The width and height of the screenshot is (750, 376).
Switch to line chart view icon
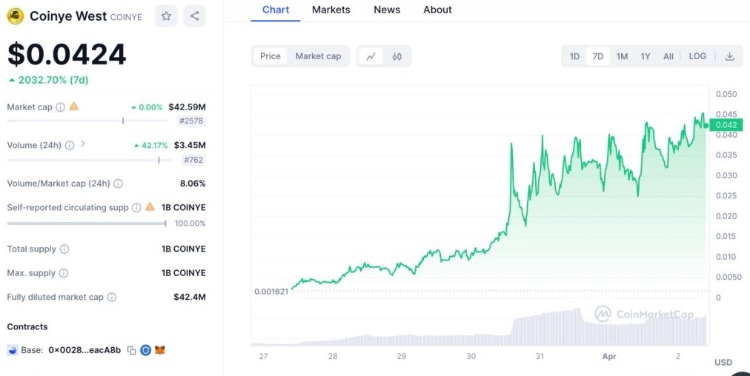371,56
